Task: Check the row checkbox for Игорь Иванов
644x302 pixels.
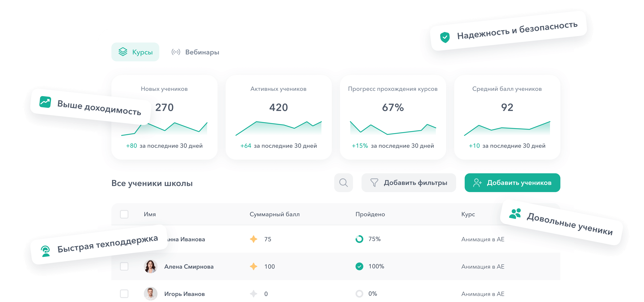Action: pyautogui.click(x=124, y=294)
